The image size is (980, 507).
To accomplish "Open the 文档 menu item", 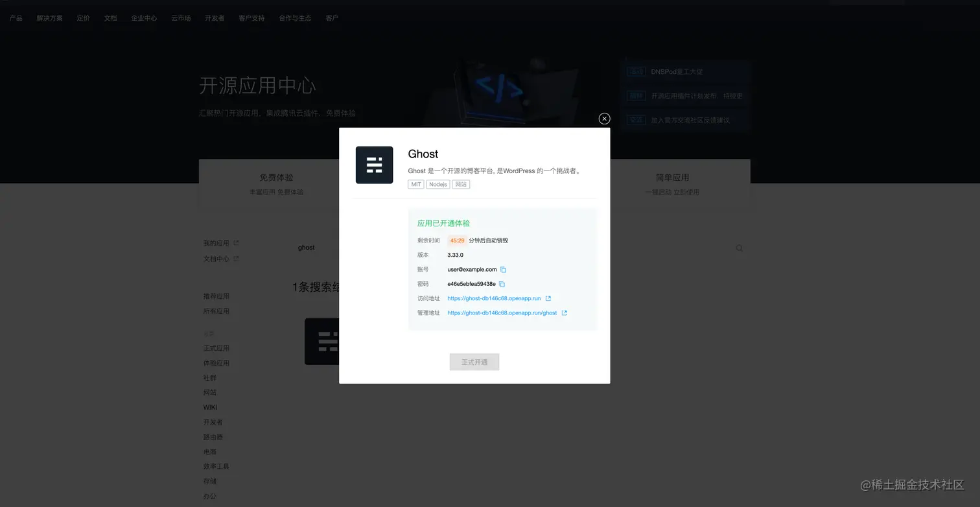I will coord(111,18).
